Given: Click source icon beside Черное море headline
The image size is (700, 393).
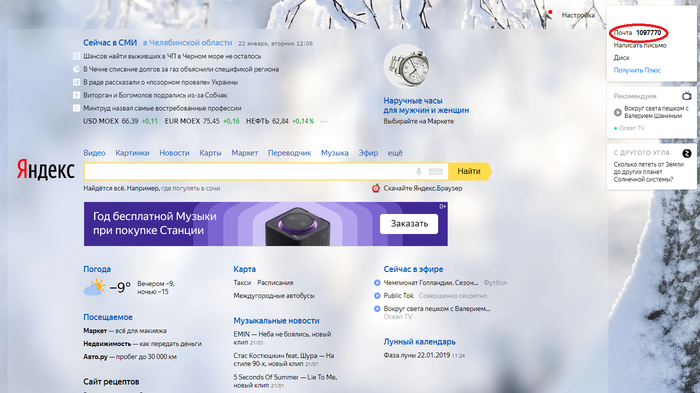Looking at the screenshot, I should click(x=76, y=56).
